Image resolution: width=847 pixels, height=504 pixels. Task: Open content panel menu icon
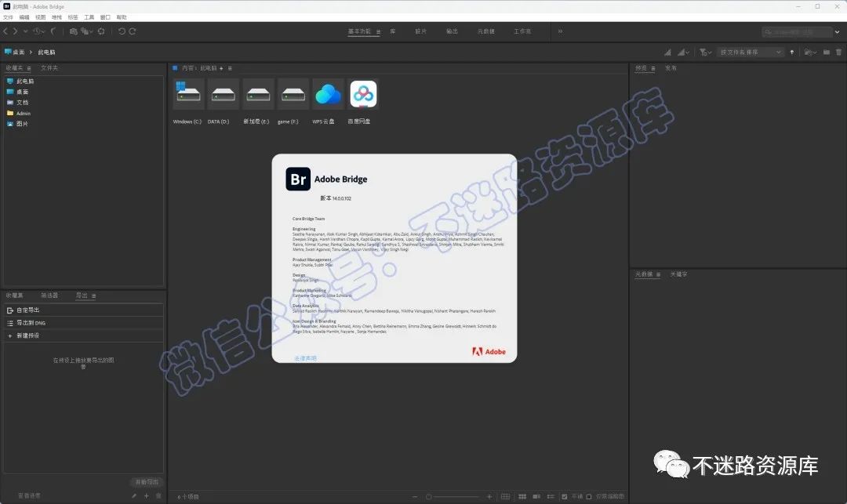point(230,68)
